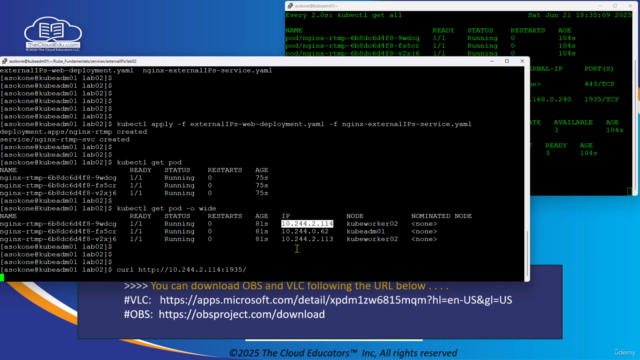Screen dimensions: 640x360
Task: Click 1935/TCP port in background terminal
Action: tap(602, 99)
